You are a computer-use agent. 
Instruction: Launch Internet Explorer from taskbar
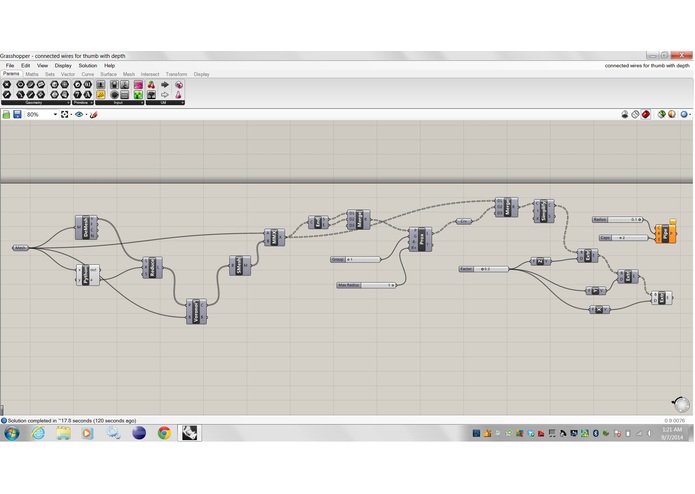pyautogui.click(x=38, y=433)
